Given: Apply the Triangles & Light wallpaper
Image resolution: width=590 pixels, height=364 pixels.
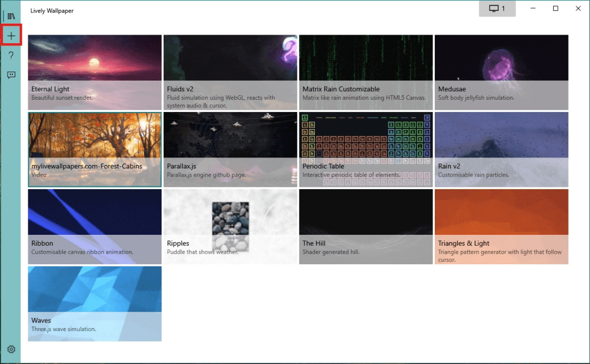Looking at the screenshot, I should (x=501, y=225).
